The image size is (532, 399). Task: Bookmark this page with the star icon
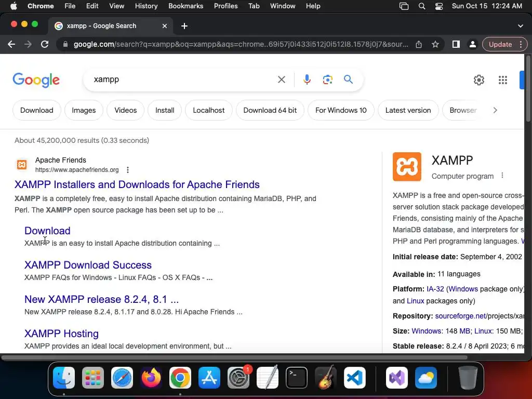pyautogui.click(x=435, y=45)
